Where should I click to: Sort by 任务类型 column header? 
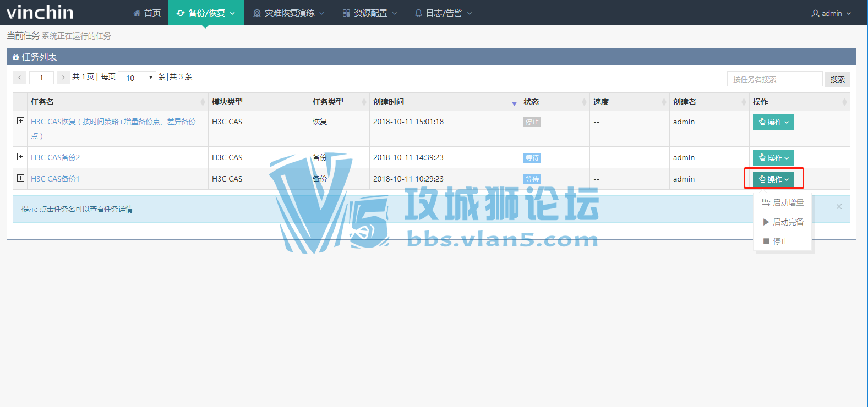coord(339,102)
